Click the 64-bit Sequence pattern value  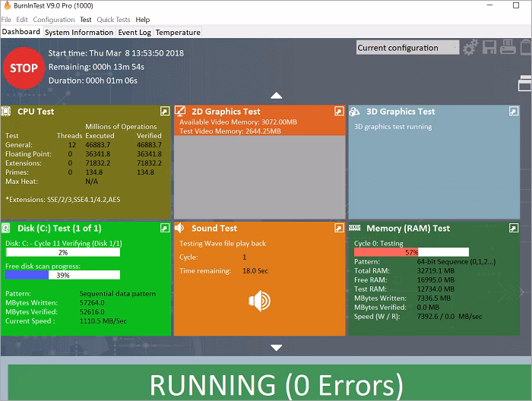456,262
